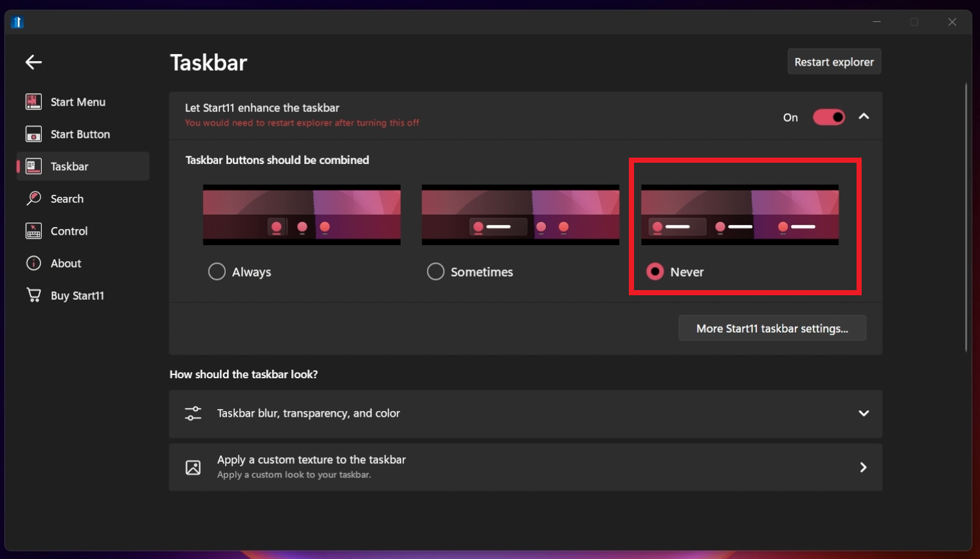Screen dimensions: 980x559
Task: Click the Always taskbar preview thumbnail
Action: 302,215
